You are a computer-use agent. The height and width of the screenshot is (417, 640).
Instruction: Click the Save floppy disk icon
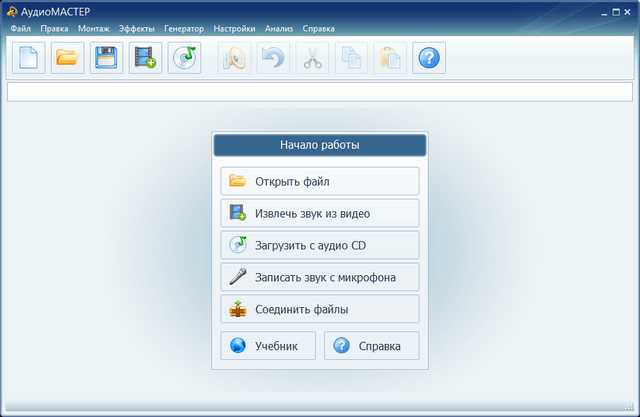tap(106, 58)
